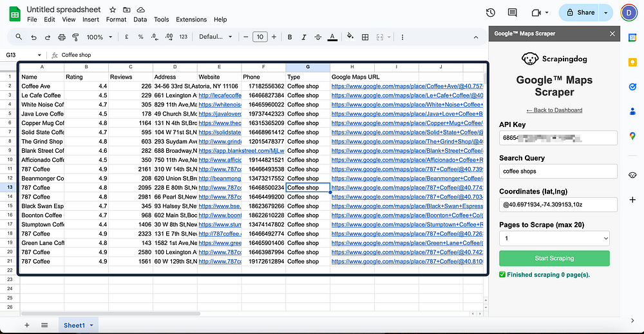The image size is (644, 334).
Task: Open Google Maps side panel icon
Action: click(x=632, y=136)
